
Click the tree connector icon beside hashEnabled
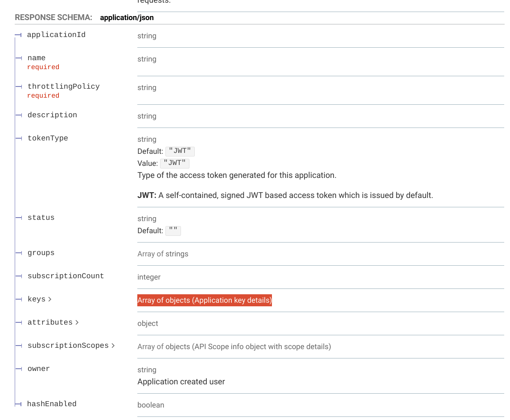(x=18, y=404)
